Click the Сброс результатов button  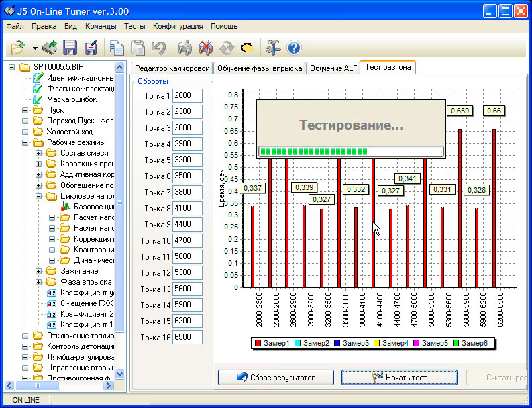tap(276, 378)
